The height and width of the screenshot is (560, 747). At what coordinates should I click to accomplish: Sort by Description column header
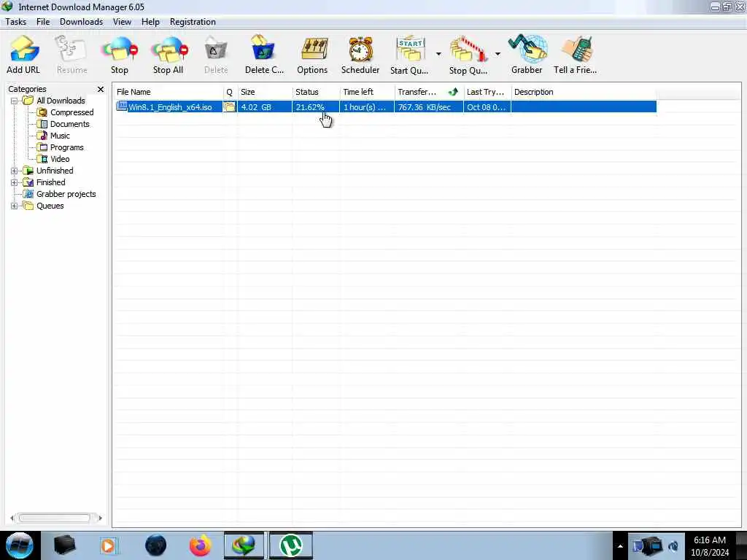coord(584,92)
